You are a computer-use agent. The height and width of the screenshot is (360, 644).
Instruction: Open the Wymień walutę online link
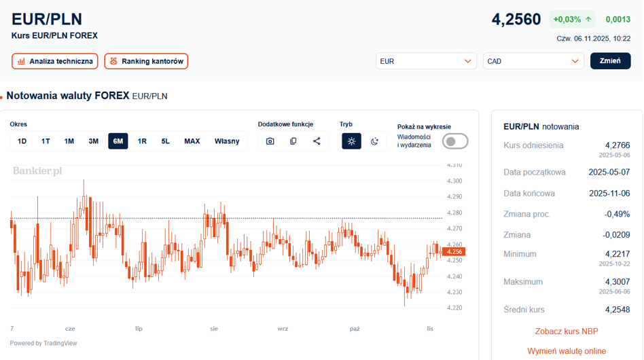[x=567, y=351]
